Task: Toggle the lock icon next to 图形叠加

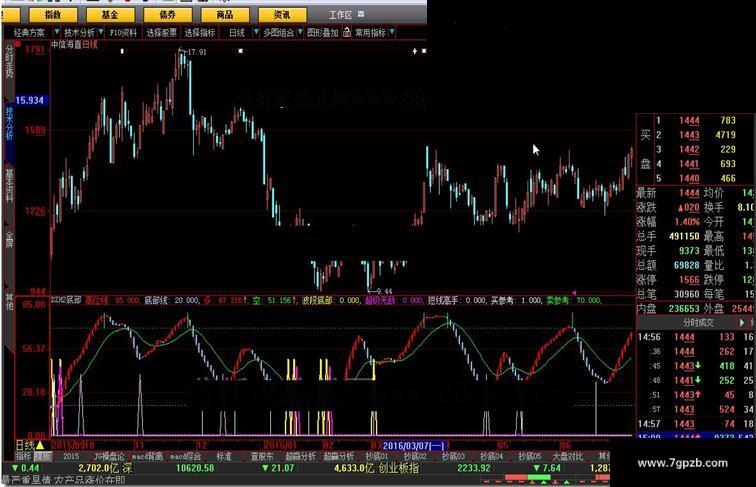Action: coord(347,32)
